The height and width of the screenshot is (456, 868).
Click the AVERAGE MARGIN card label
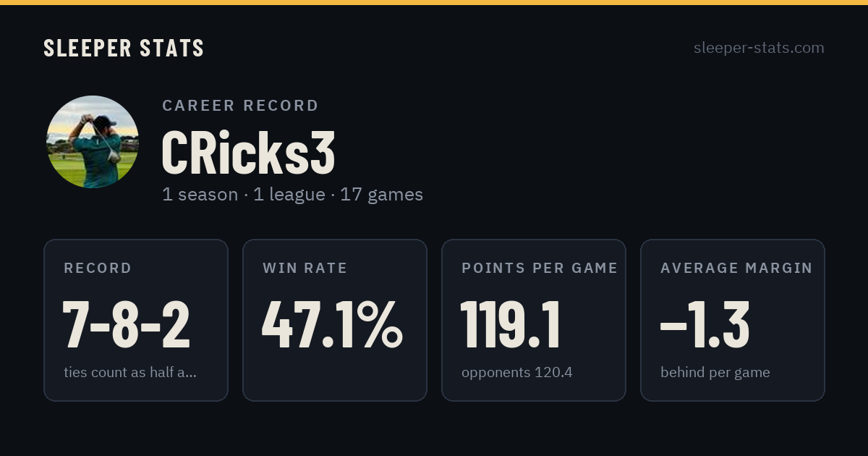click(736, 268)
